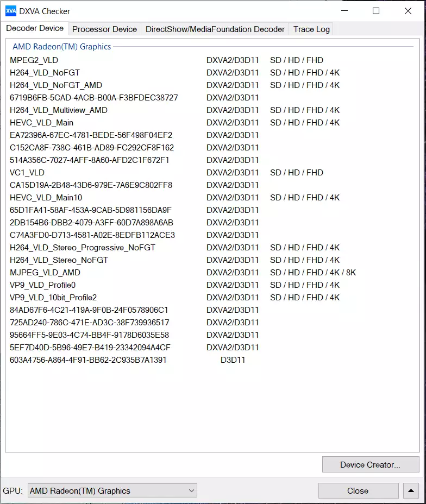
Task: Click the SD / HD / FHD / 4K / 8K resolutions
Action: coord(313,273)
